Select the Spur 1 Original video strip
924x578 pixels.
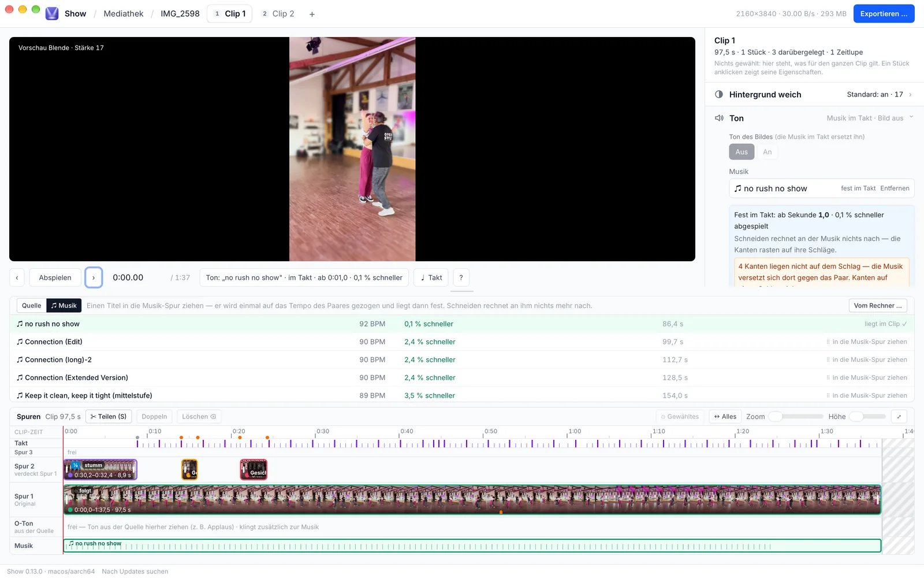coord(472,499)
